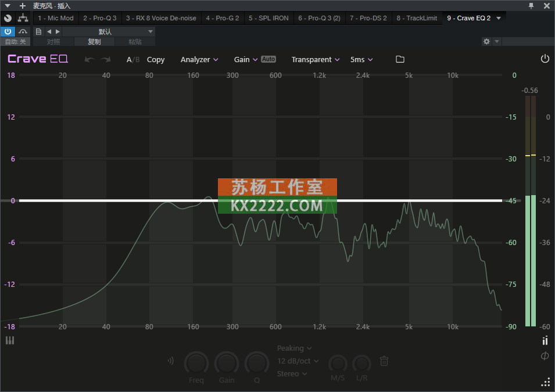Click the Crave EQ logo
The height and width of the screenshot is (392, 555).
click(x=38, y=59)
